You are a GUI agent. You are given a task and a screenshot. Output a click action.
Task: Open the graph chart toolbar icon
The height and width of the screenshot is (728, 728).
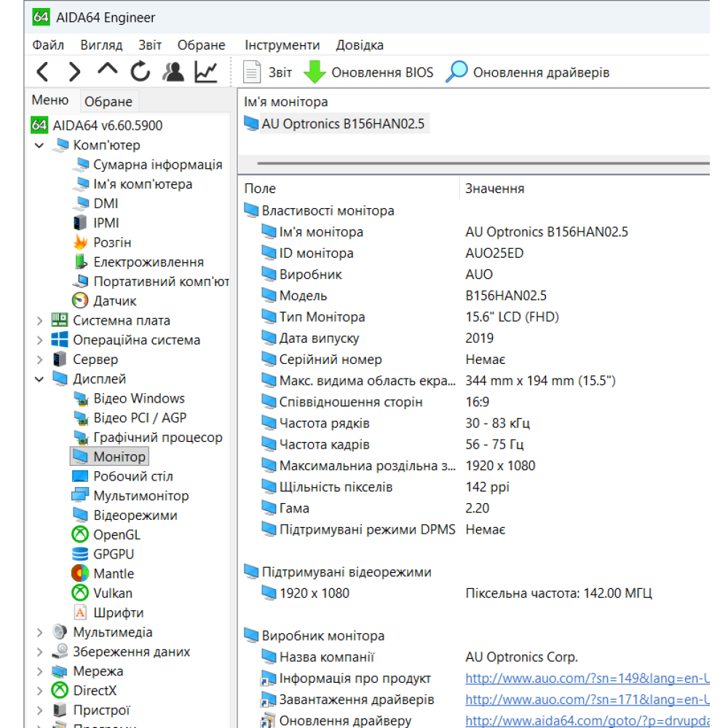click(x=206, y=72)
